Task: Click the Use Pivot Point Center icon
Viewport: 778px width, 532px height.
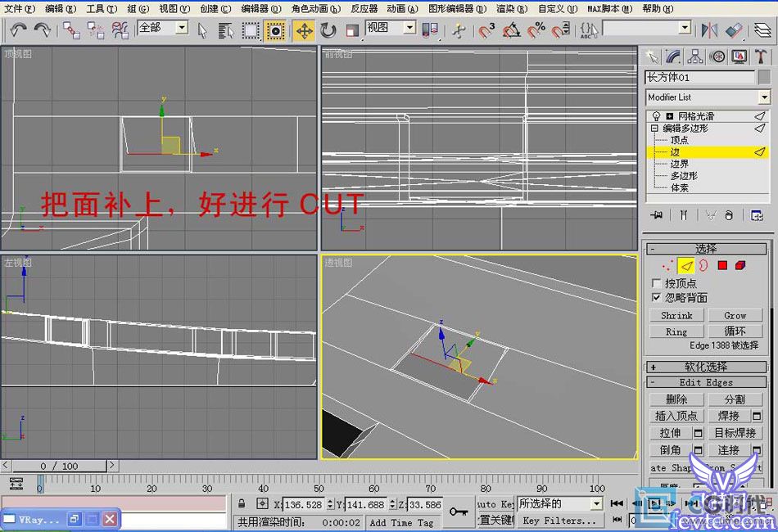Action: pyautogui.click(x=430, y=31)
